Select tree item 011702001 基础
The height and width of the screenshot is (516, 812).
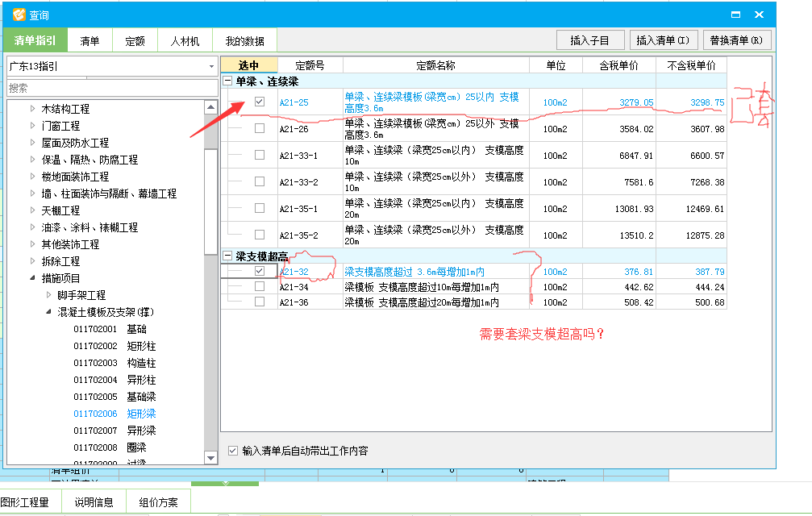click(110, 329)
